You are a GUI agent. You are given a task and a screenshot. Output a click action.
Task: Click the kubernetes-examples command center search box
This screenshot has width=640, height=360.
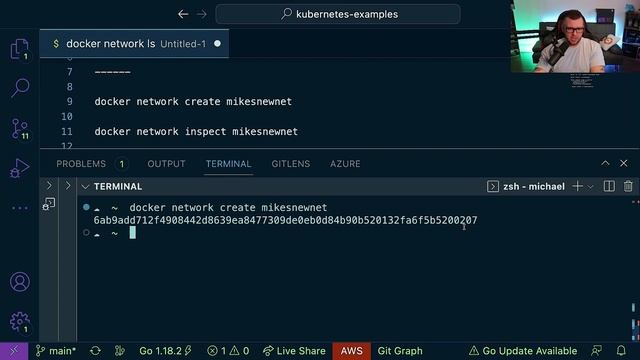coord(338,14)
